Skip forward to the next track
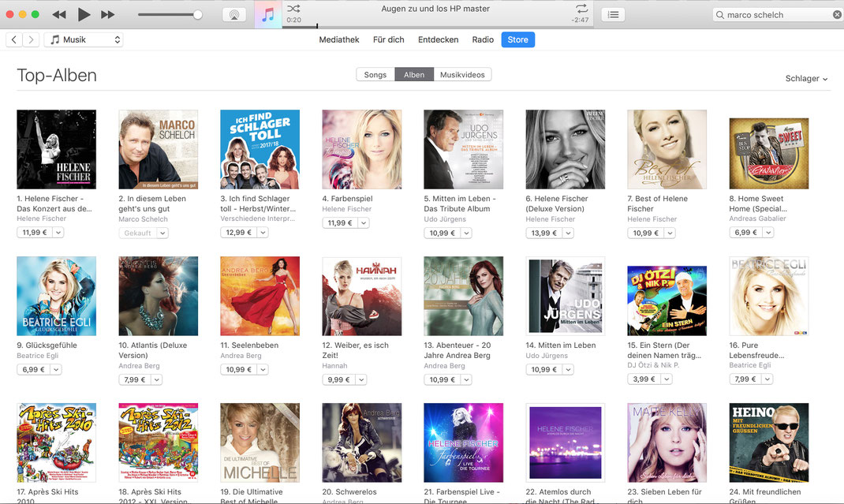Image resolution: width=844 pixels, height=504 pixels. coord(107,14)
